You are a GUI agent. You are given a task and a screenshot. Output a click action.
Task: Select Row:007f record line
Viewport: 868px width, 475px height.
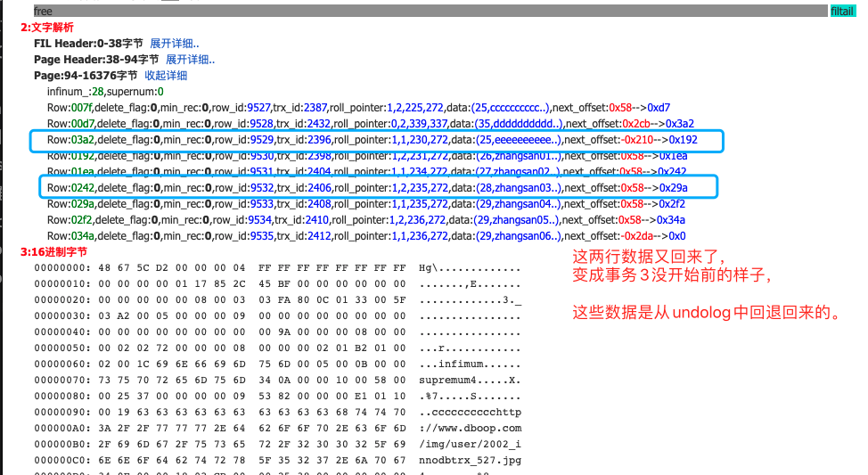359,108
